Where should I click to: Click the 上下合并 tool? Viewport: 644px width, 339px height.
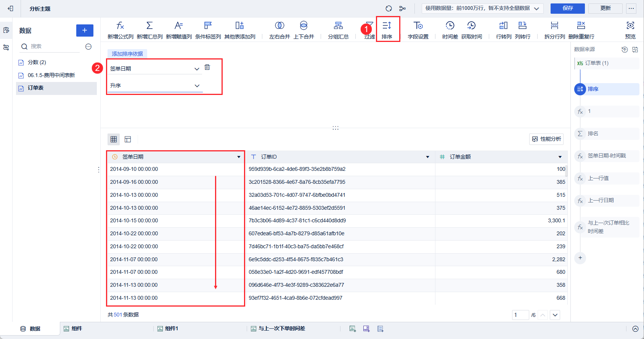tap(304, 30)
